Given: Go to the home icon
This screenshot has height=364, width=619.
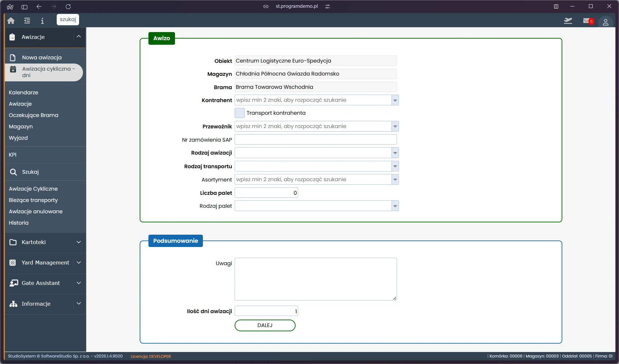Looking at the screenshot, I should (x=11, y=21).
